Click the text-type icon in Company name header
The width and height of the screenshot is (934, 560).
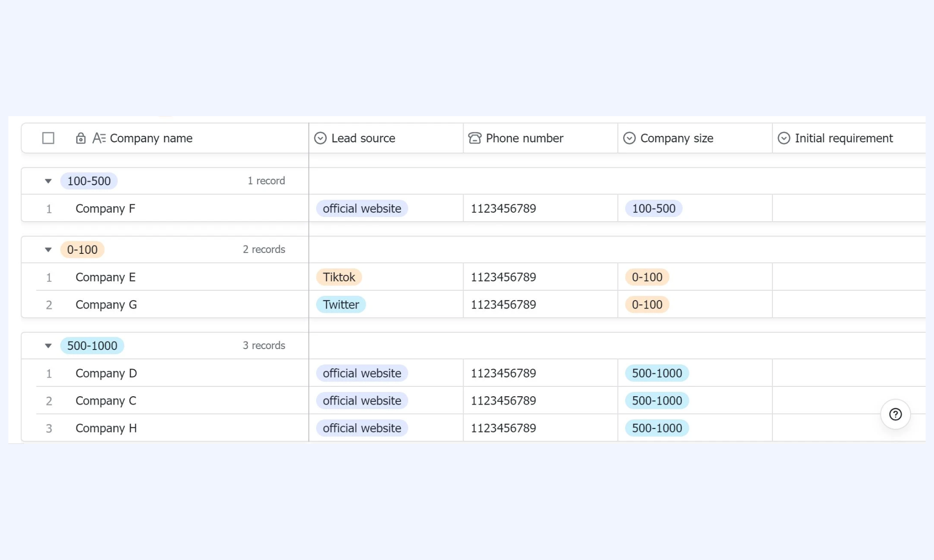click(99, 138)
